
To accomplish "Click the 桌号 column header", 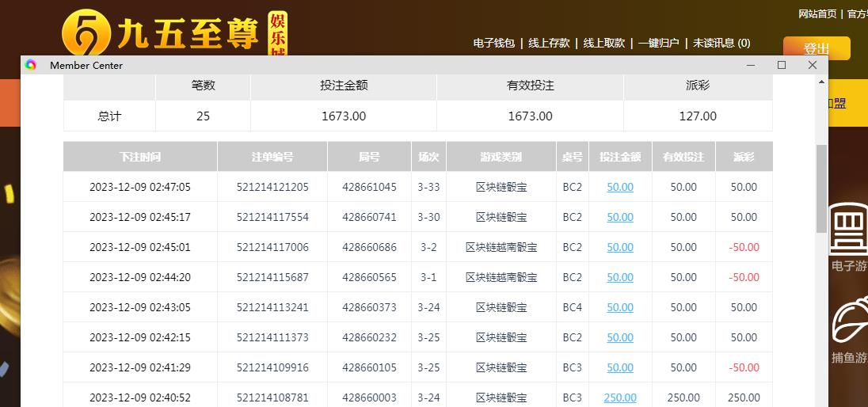I will pos(573,157).
